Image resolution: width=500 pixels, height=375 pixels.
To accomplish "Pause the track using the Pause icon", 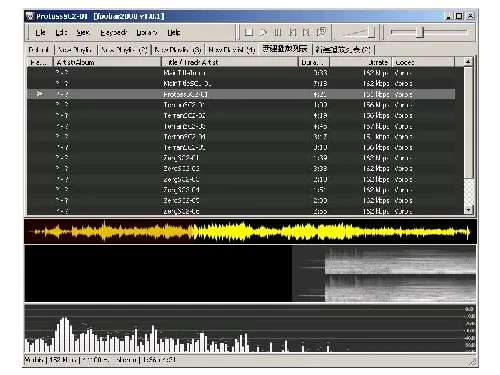I will tap(278, 32).
